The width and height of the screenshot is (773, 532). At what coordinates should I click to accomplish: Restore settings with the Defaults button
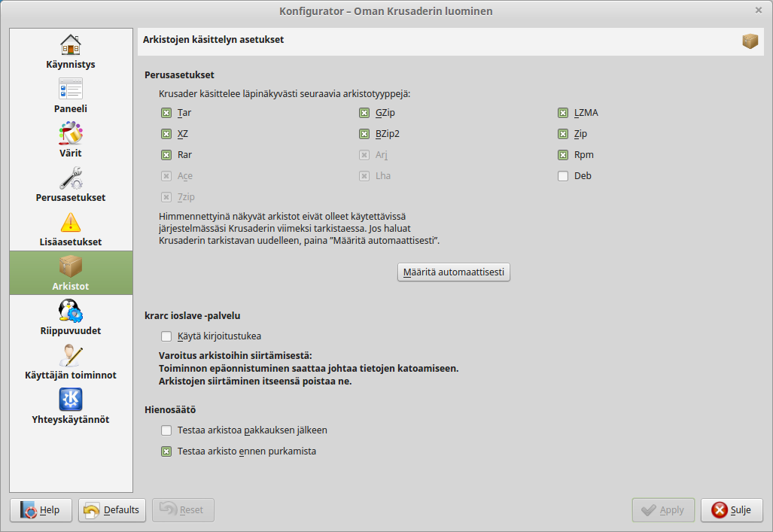pos(112,510)
